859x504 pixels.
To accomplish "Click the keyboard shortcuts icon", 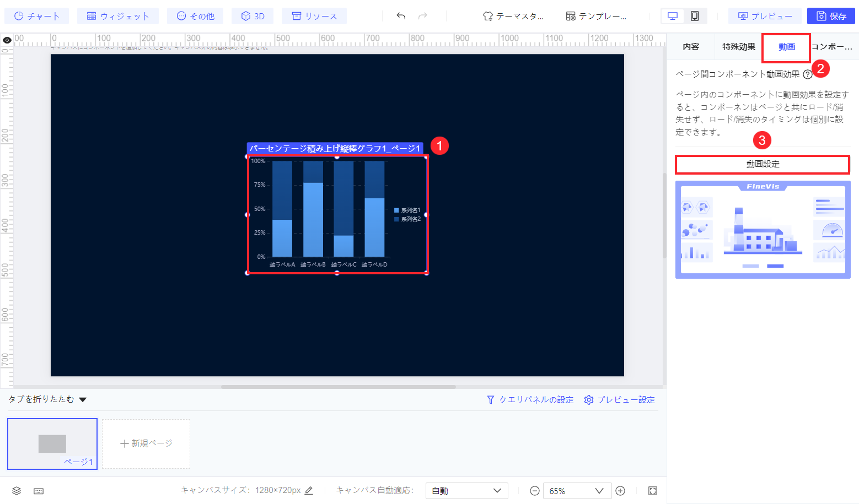I will tap(39, 491).
